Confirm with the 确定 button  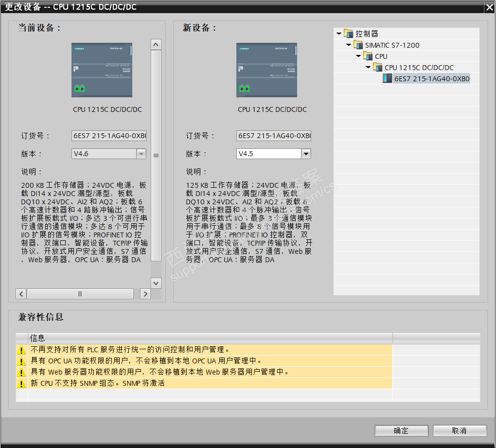(x=402, y=430)
